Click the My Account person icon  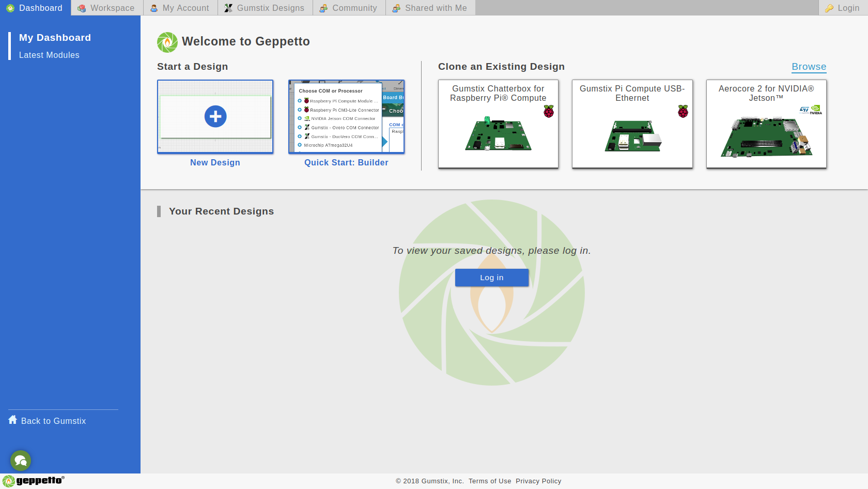[x=154, y=8]
